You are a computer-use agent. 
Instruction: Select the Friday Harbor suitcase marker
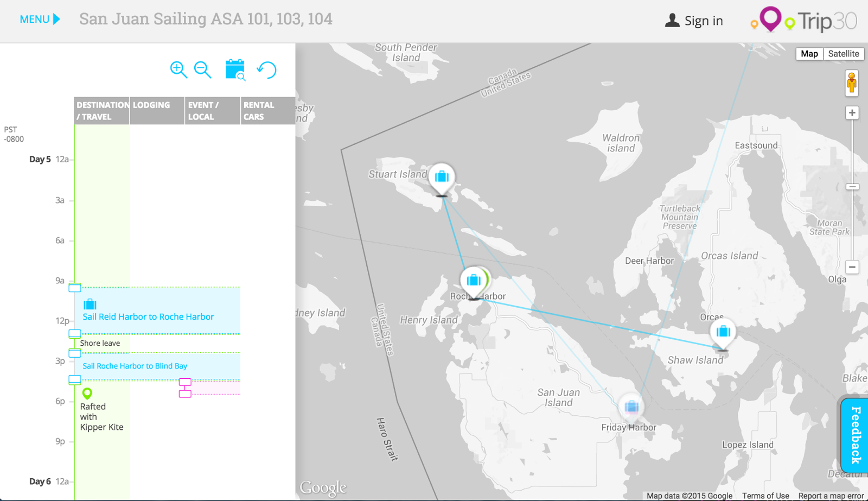click(x=631, y=407)
